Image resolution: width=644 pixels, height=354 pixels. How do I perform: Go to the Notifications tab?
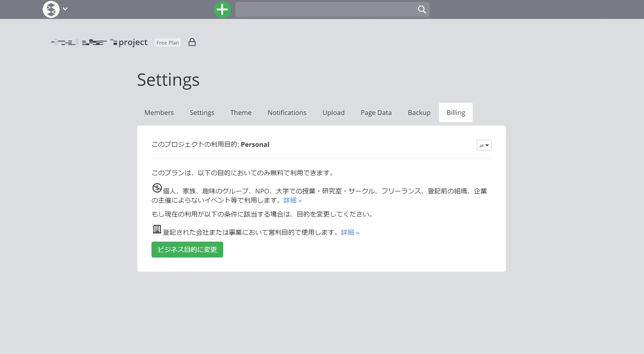(x=287, y=113)
